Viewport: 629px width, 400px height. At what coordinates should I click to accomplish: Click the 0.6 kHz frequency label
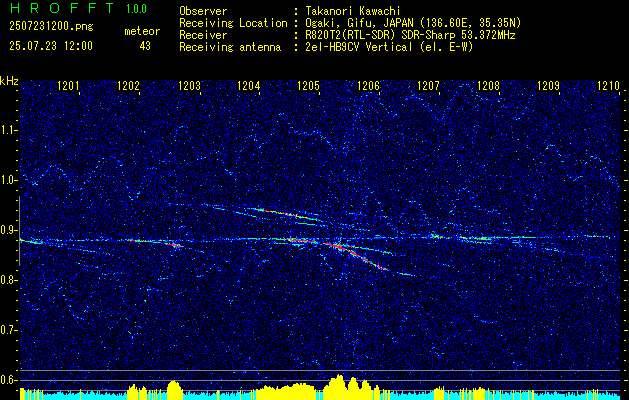[x=8, y=380]
